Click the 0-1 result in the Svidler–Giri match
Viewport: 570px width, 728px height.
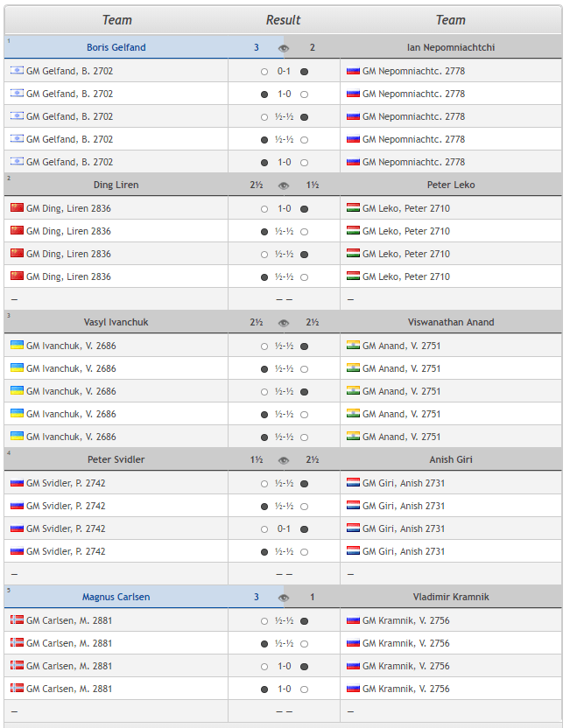284,528
